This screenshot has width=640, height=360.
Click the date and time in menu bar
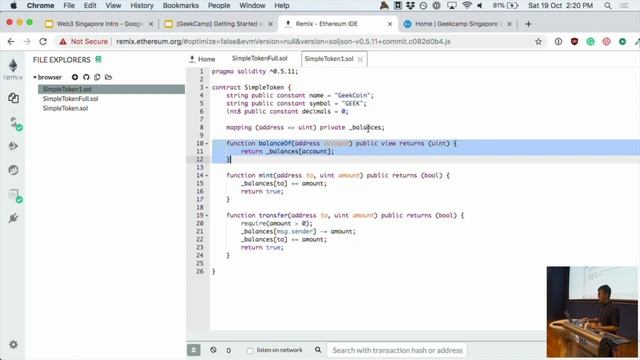pyautogui.click(x=560, y=6)
